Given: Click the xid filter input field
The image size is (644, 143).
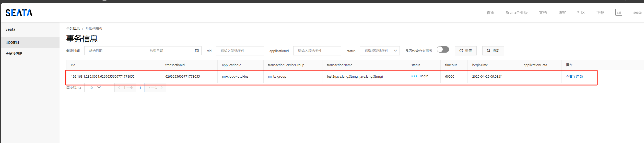Looking at the screenshot, I should pos(240,51).
